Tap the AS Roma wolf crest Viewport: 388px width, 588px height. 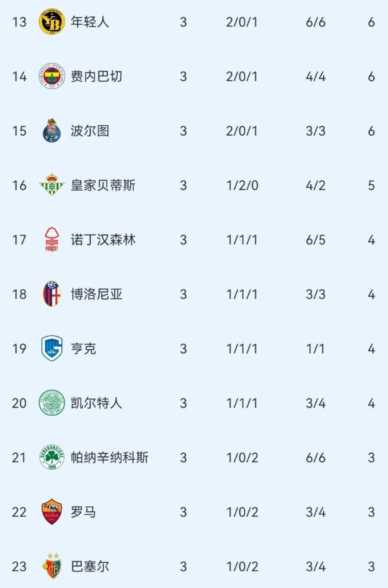point(52,512)
